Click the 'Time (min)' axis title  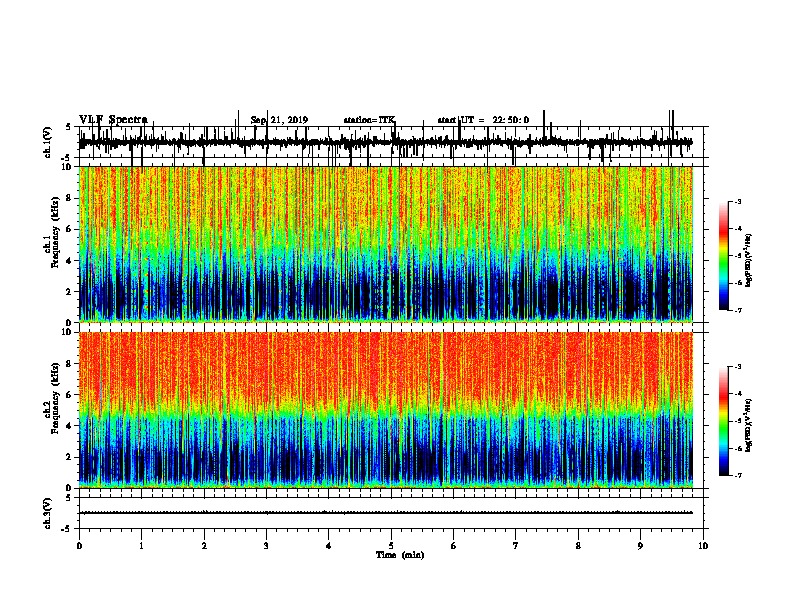pos(400,555)
